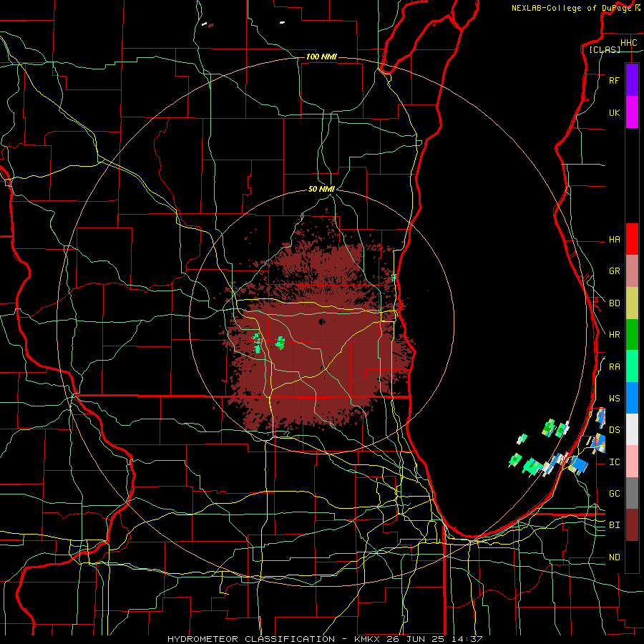Click the 50 NMI range ring label
Screen dimensions: 644x644
[x=321, y=189]
